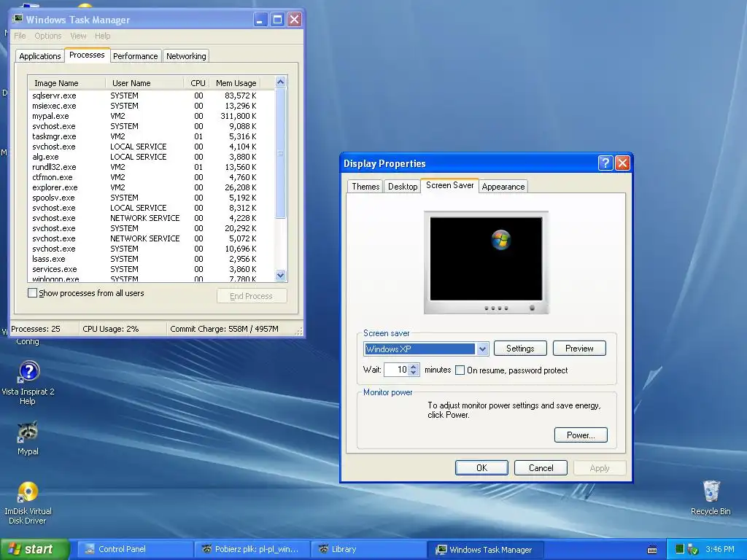Switch to Pobierz plik taskbar button
Image resolution: width=747 pixels, height=560 pixels.
(x=252, y=550)
